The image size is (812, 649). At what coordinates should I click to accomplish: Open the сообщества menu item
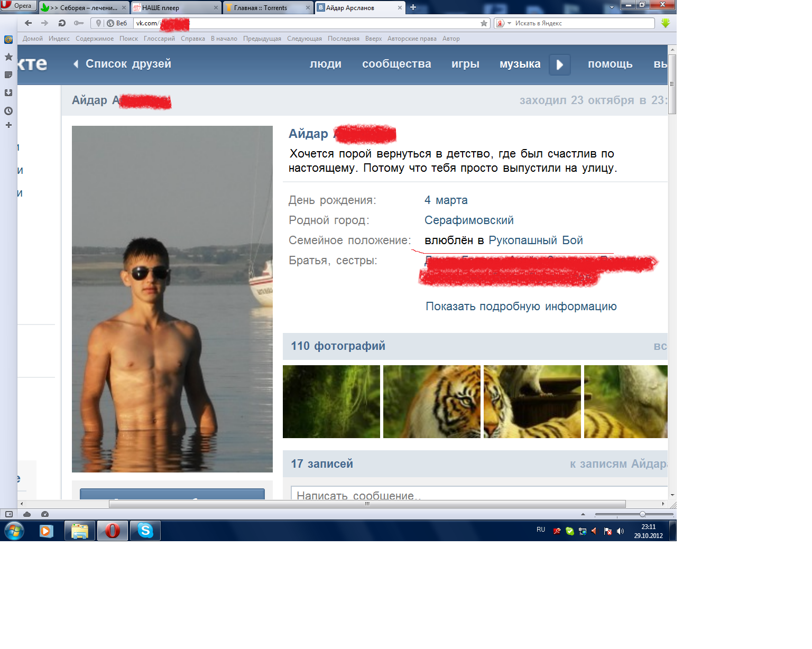tap(396, 64)
